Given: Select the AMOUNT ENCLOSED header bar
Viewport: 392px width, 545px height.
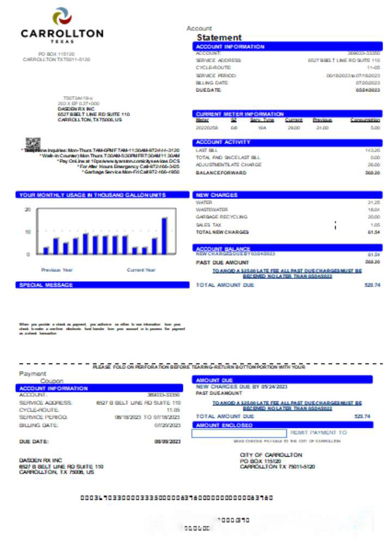Looking at the screenshot, I should click(282, 425).
